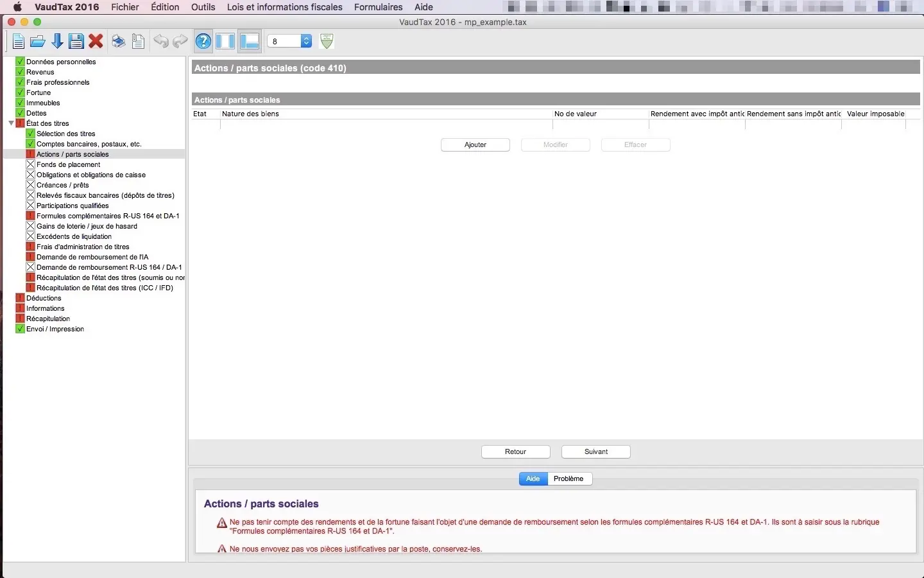Image resolution: width=924 pixels, height=578 pixels.
Task: Open the Aide menu in menu bar
Action: (424, 7)
